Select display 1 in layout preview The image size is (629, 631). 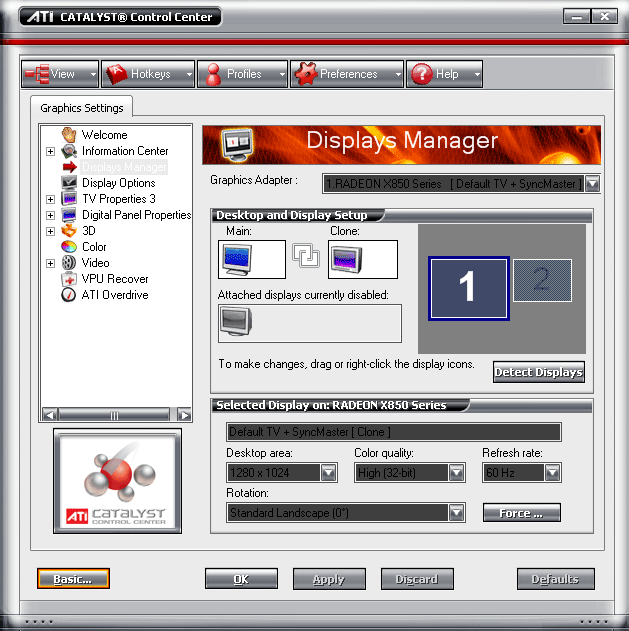[469, 288]
